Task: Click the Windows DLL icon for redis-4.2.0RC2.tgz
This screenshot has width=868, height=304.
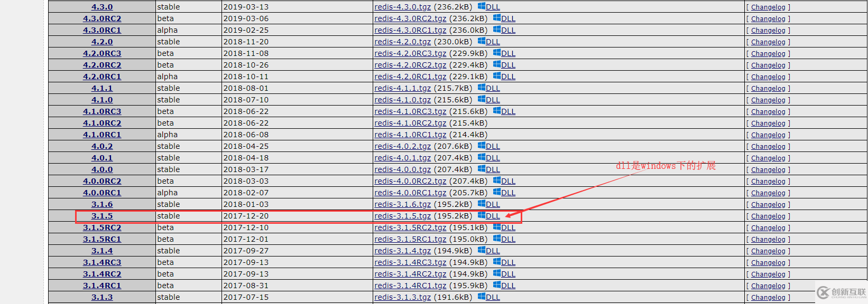Action: tap(497, 64)
